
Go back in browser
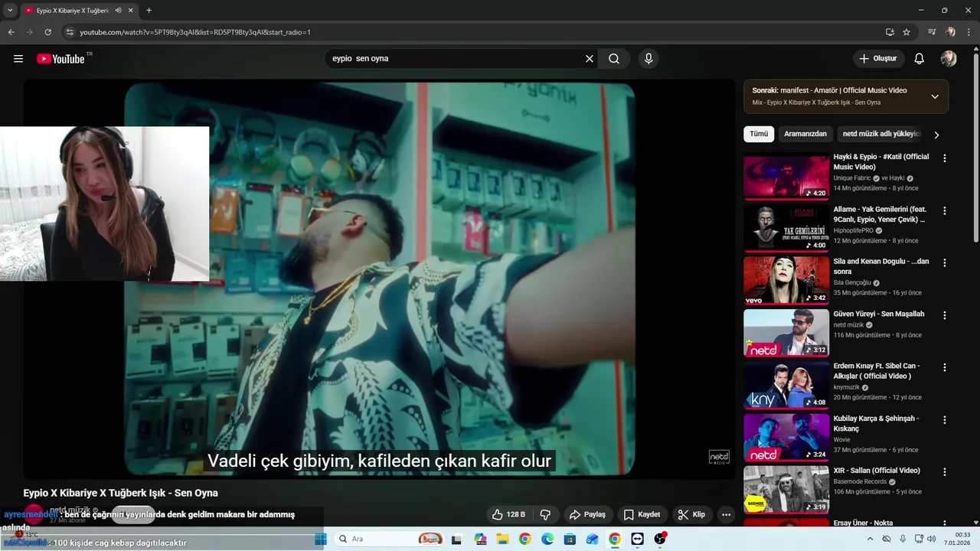(11, 32)
